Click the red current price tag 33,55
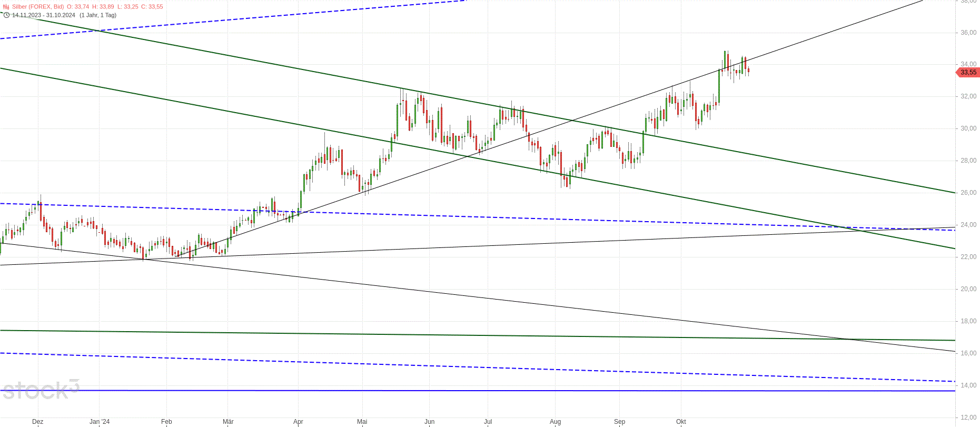The width and height of the screenshot is (980, 427). tap(968, 73)
